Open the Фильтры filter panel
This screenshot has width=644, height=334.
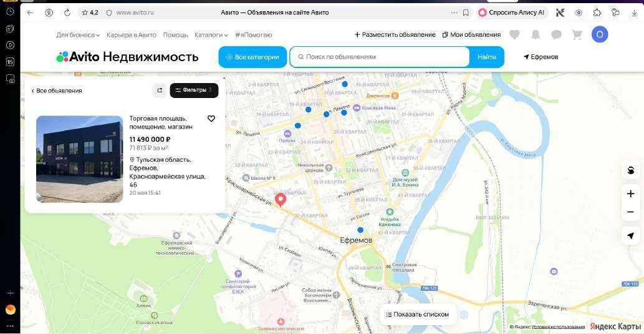(195, 91)
